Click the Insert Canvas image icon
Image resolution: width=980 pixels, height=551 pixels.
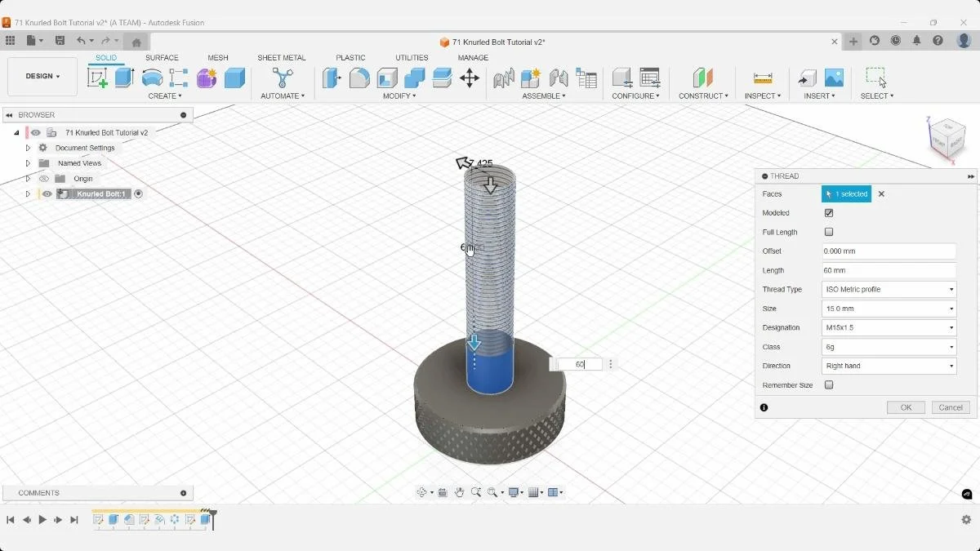[x=834, y=78]
